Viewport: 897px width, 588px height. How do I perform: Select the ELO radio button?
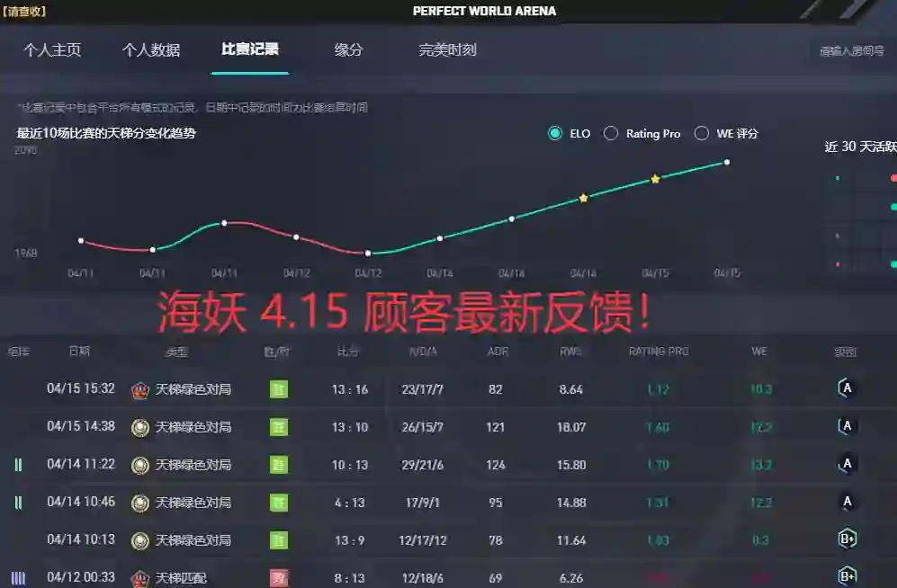555,133
